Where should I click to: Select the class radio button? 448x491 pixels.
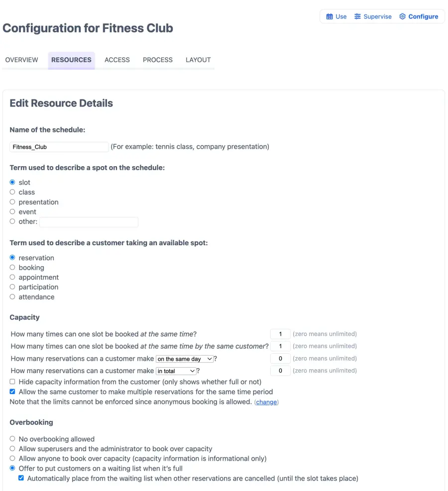(12, 192)
